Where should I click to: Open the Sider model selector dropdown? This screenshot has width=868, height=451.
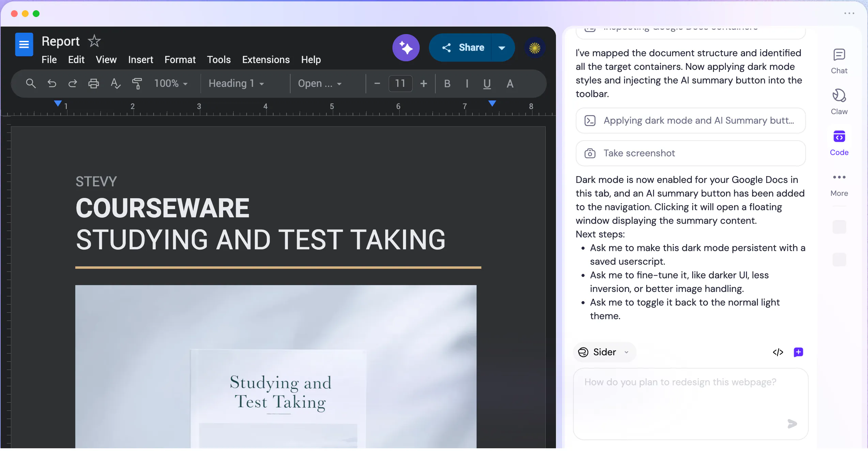[x=604, y=352]
